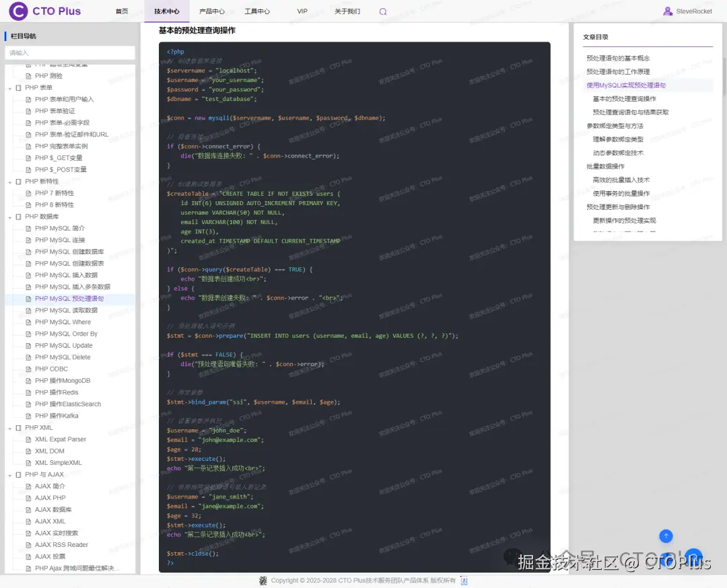Click the icon left of the Copyright text

pos(263,581)
